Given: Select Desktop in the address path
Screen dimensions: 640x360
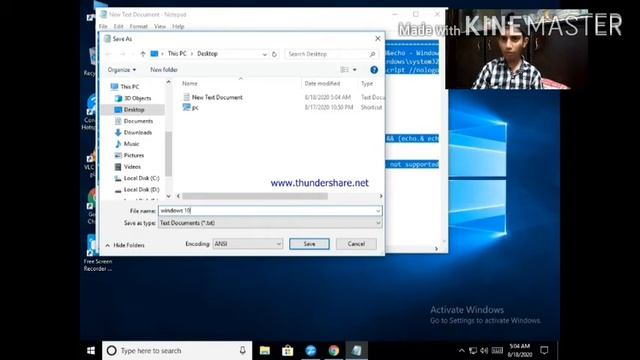Looking at the screenshot, I should [207, 53].
